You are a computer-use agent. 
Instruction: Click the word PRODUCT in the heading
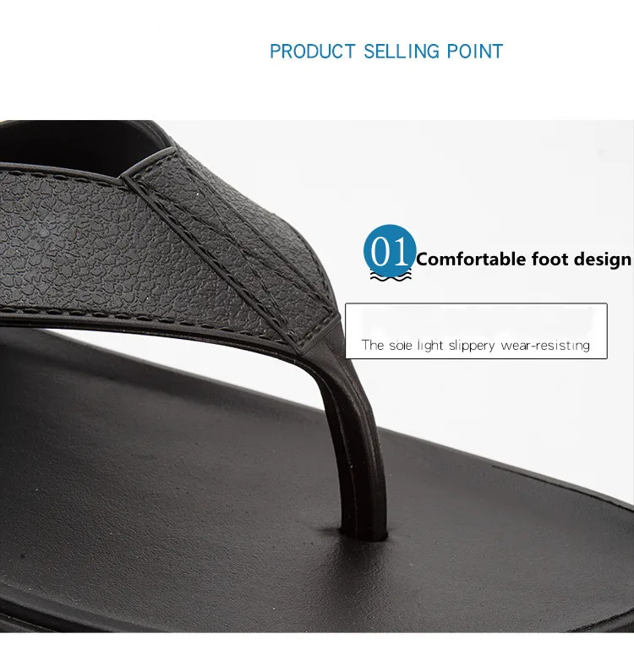(x=313, y=52)
